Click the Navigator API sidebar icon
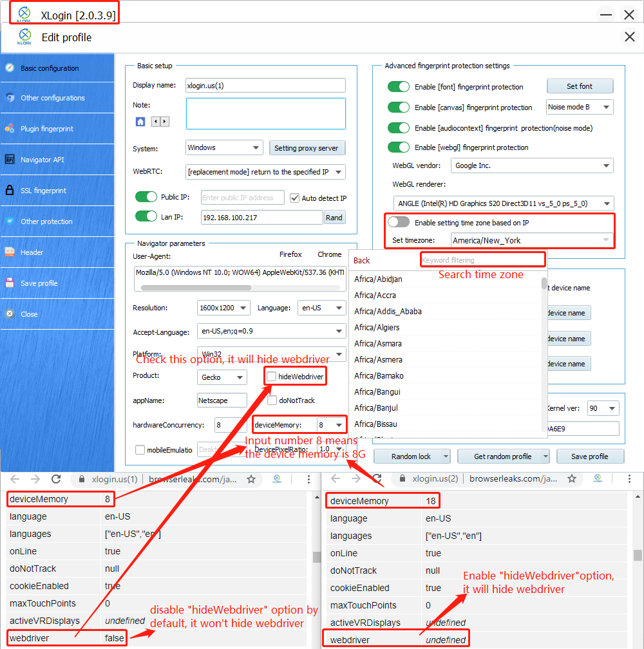Viewport: 644px width, 649px height. [10, 160]
